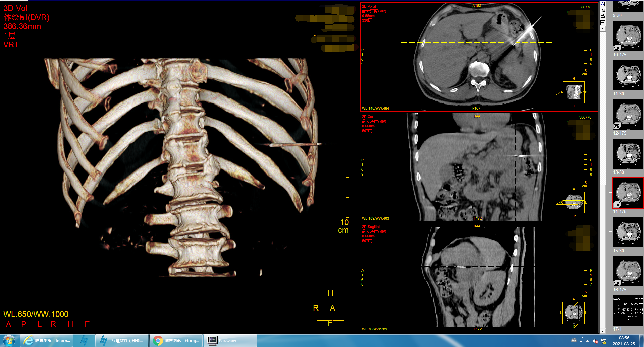Show hidden tray icons arrow
This screenshot has height=347, width=644.
(587, 341)
